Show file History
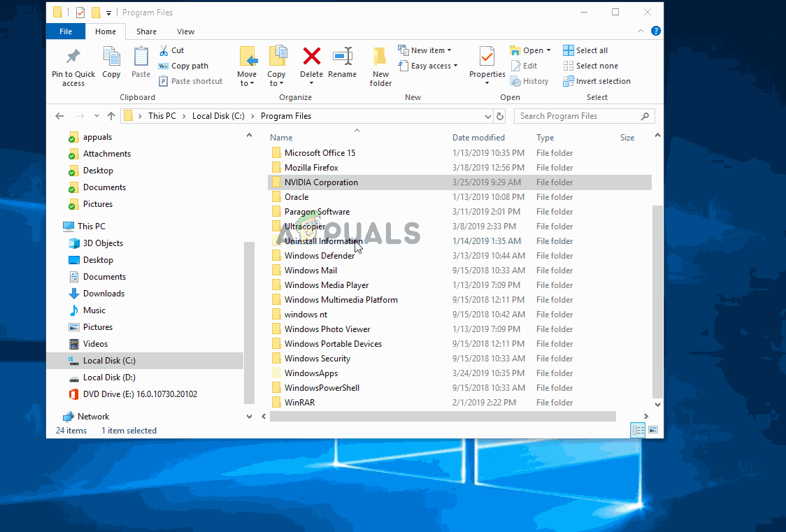The height and width of the screenshot is (532, 786). [529, 81]
